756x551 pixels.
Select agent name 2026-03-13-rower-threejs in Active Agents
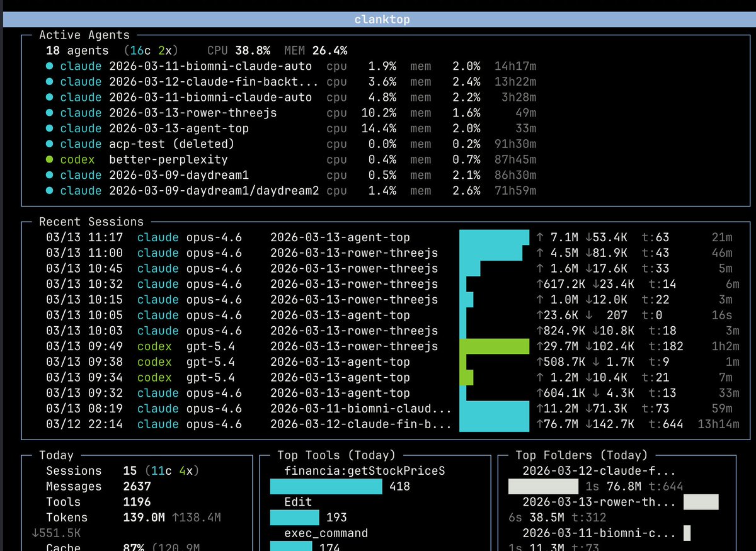tap(193, 113)
